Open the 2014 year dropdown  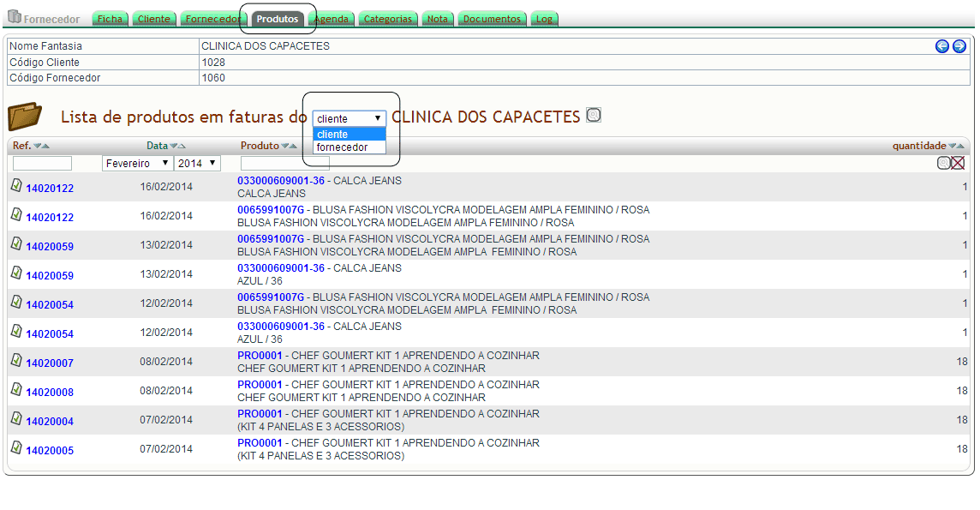pos(197,163)
